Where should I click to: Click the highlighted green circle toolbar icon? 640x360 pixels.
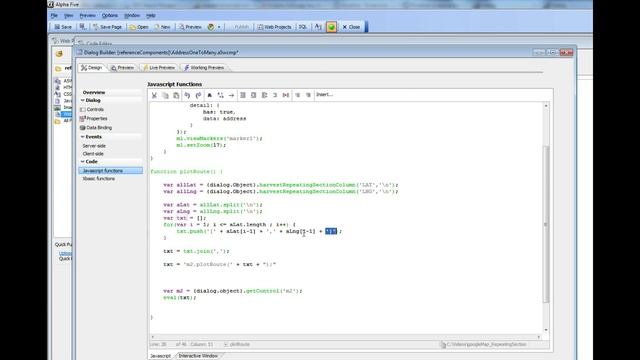tap(331, 27)
